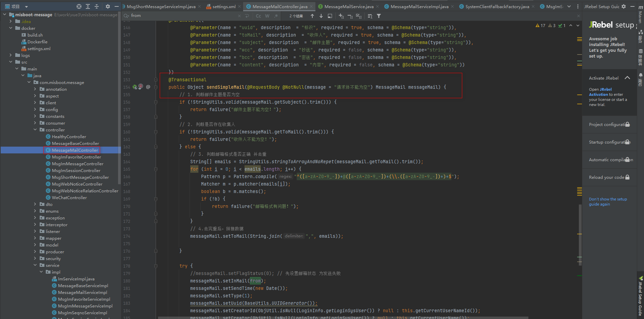Open Automatic compilation step
Viewport: 644px width, 319px height.
(609, 160)
